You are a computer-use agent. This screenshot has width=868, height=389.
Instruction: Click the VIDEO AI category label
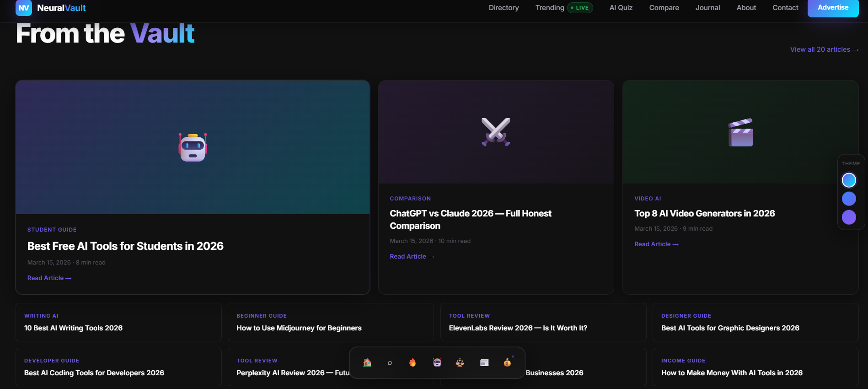(648, 199)
